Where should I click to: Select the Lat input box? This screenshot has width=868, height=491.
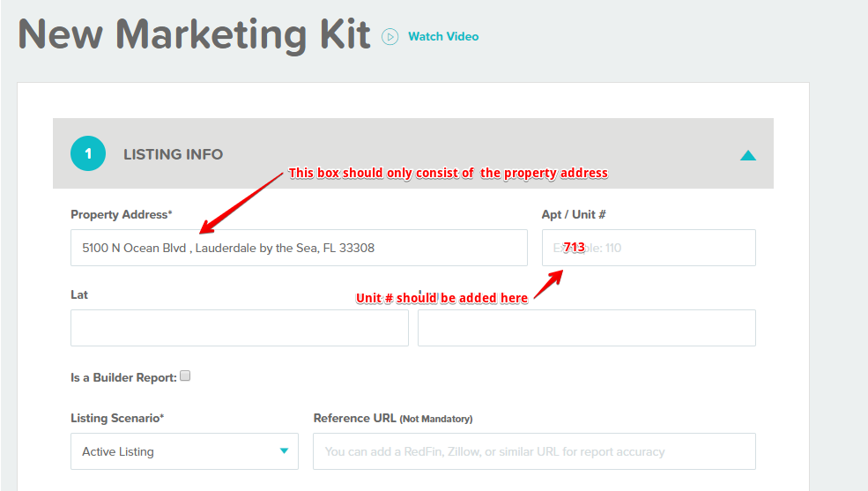point(240,328)
